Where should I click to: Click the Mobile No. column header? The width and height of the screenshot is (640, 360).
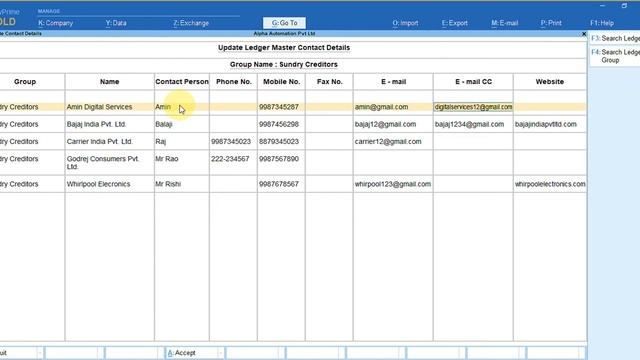tap(281, 82)
